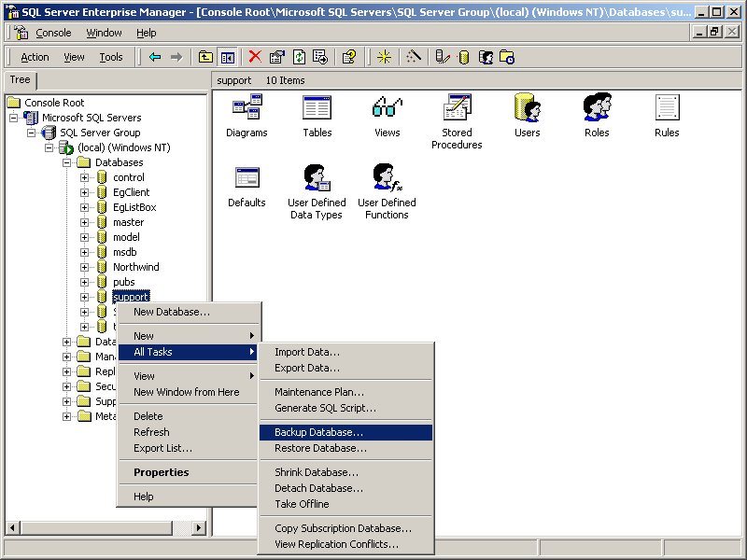
Task: Click the Back arrow in toolbar
Action: 155,57
